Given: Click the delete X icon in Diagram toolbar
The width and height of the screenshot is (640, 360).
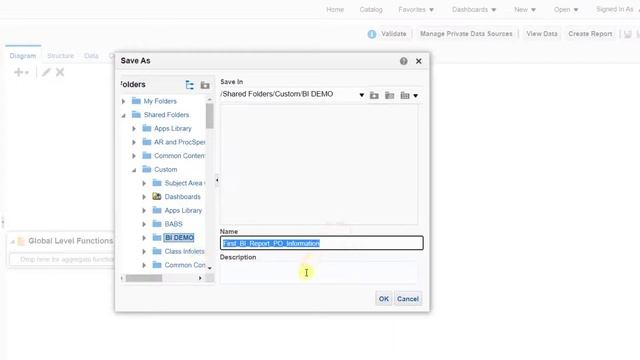Looking at the screenshot, I should point(60,72).
